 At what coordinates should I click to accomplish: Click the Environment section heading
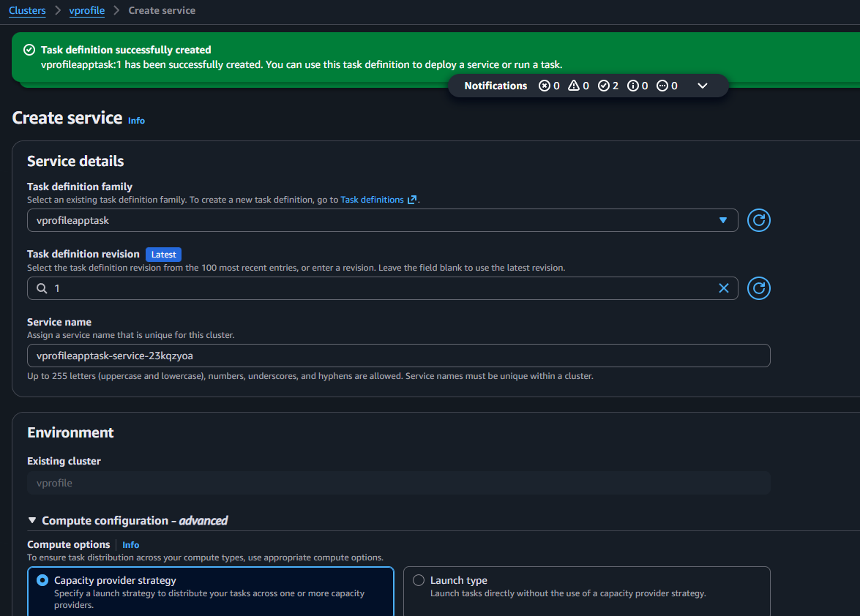[71, 432]
